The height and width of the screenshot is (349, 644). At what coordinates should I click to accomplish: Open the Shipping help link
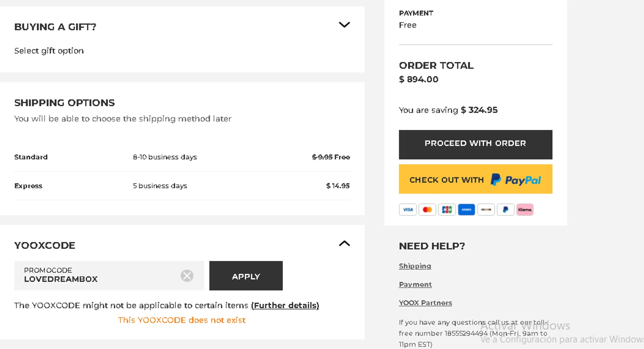415,266
